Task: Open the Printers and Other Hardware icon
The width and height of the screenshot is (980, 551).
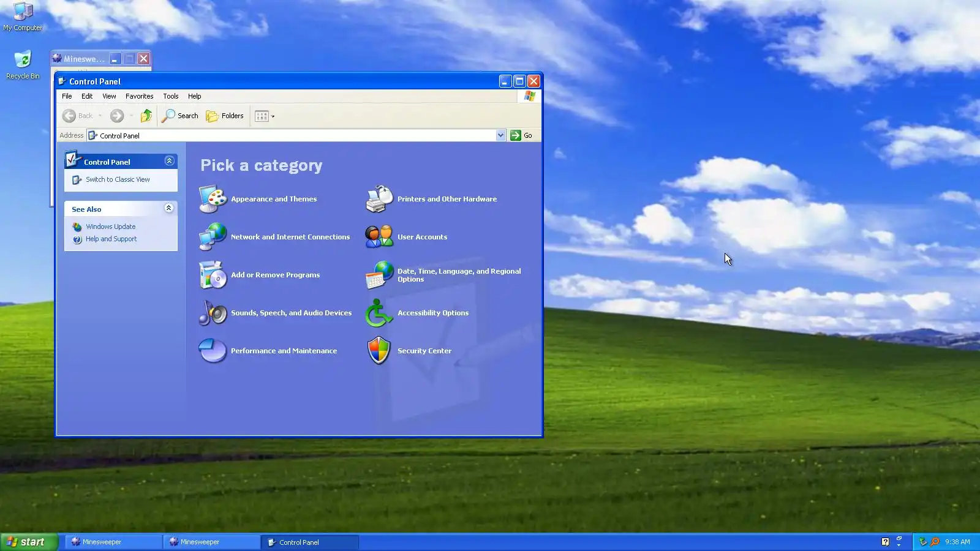Action: [380, 199]
